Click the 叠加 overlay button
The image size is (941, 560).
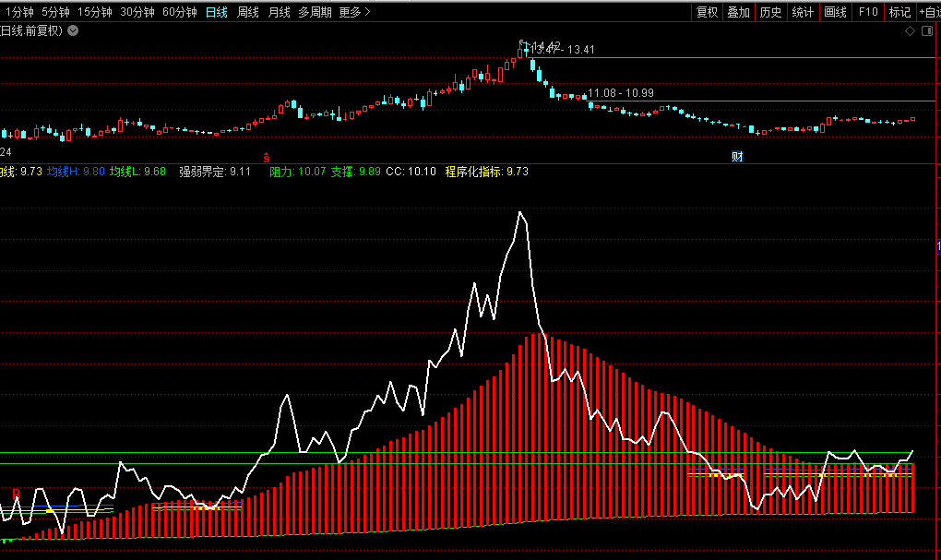[738, 12]
